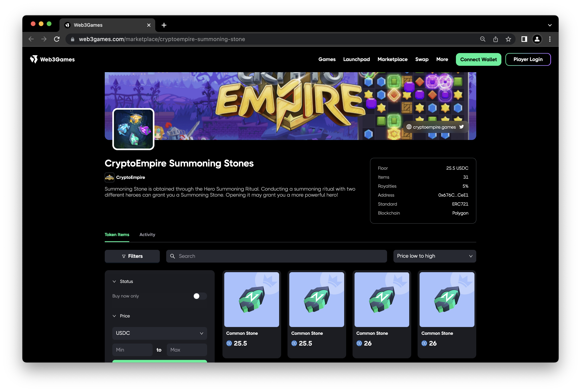The width and height of the screenshot is (581, 392).
Task: Open the Games menu
Action: pyautogui.click(x=327, y=59)
